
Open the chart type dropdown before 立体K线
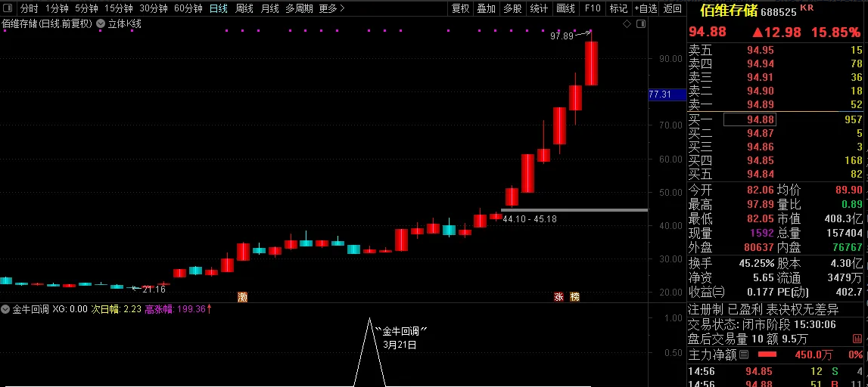coord(101,24)
